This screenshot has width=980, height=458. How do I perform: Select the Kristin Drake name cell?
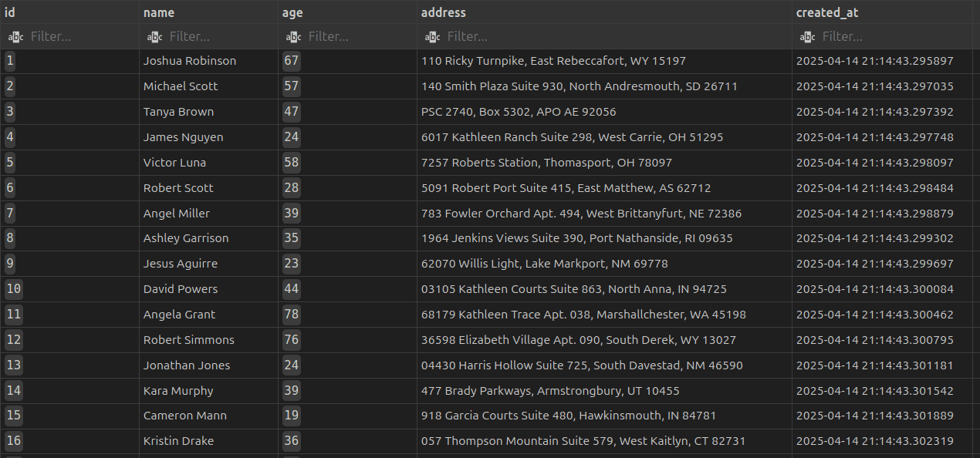[x=178, y=441]
